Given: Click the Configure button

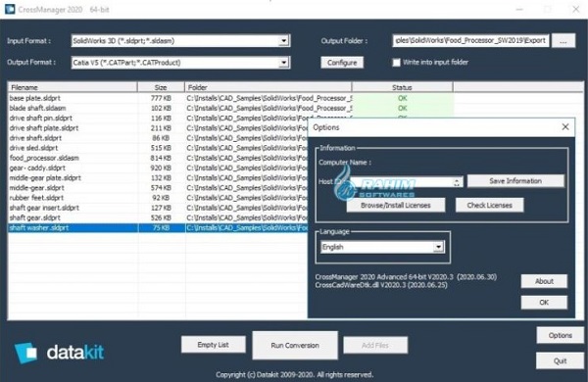Looking at the screenshot, I should tap(342, 63).
